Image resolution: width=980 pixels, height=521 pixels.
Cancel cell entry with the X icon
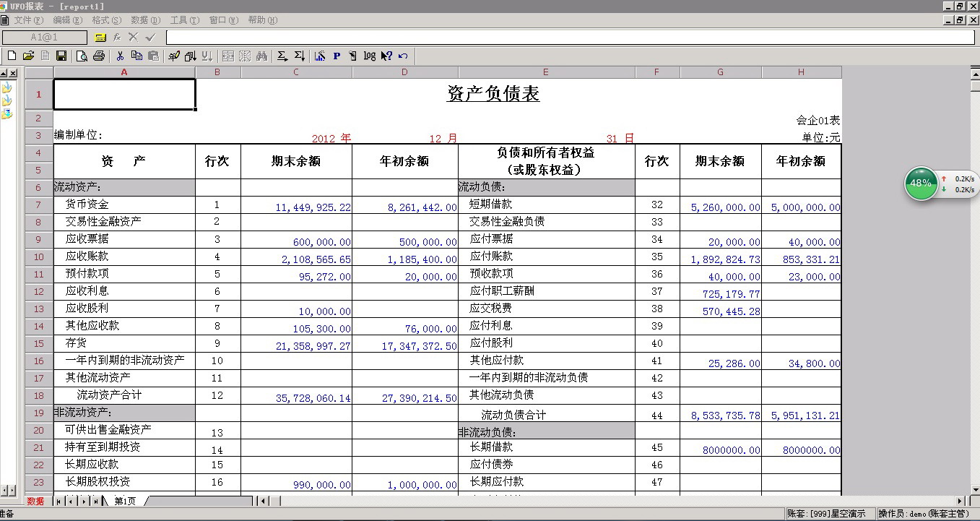point(133,37)
